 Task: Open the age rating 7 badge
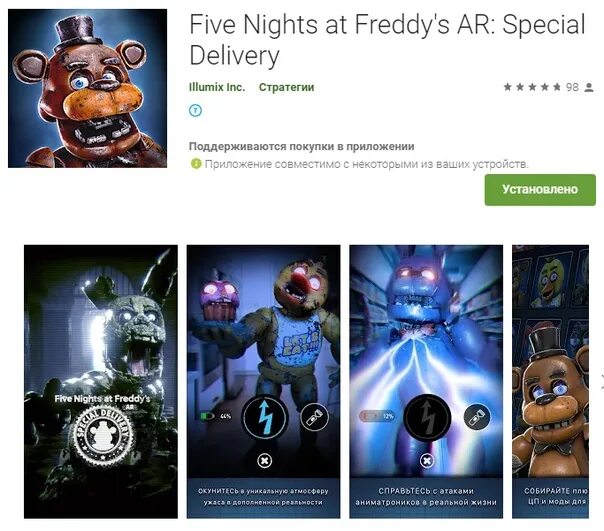[196, 111]
